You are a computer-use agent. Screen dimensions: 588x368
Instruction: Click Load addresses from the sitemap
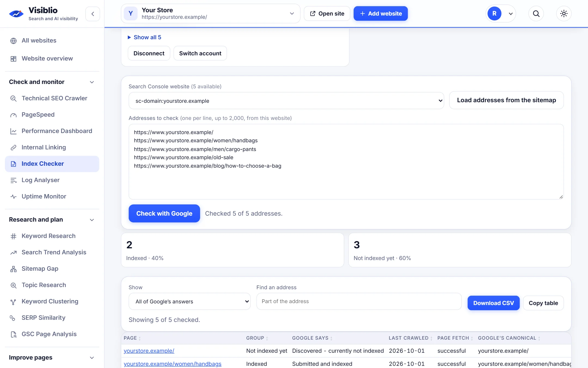coord(506,100)
